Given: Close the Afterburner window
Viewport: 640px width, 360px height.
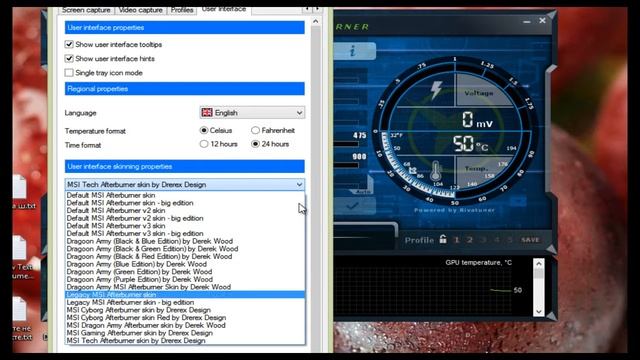Looking at the screenshot, I should [x=542, y=20].
